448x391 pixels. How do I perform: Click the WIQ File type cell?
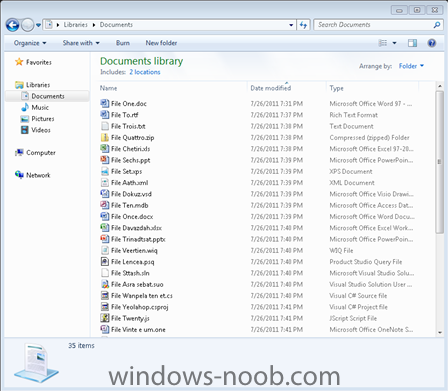coord(341,250)
